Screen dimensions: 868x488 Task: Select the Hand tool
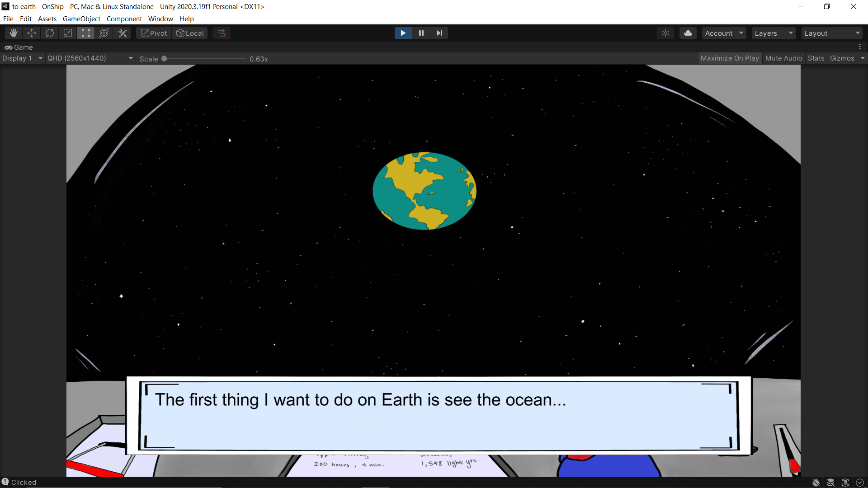pyautogui.click(x=14, y=33)
